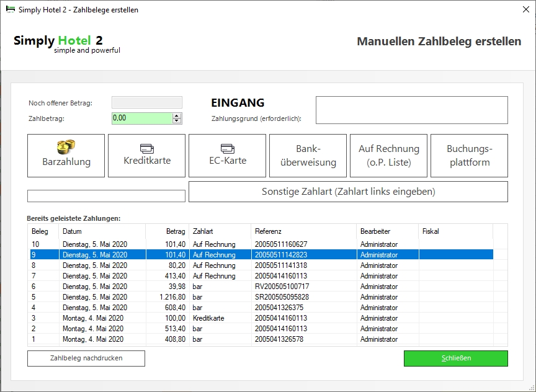Sort by the Betrag column header
Image resolution: width=536 pixels, height=392 pixels.
pyautogui.click(x=167, y=231)
